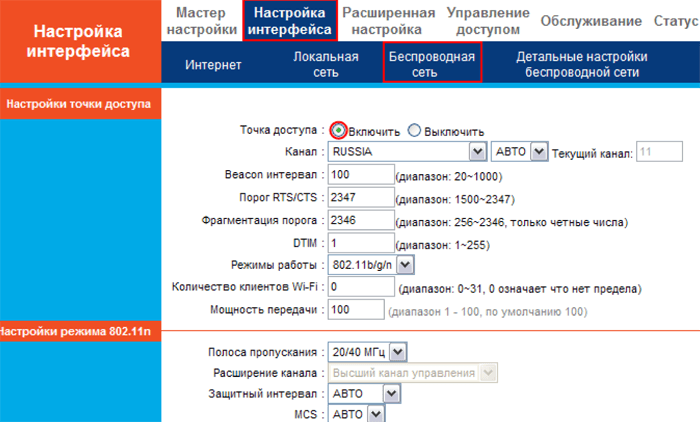This screenshot has width=700, height=422.
Task: Open the RUSSIA country dropdown
Action: click(x=407, y=152)
